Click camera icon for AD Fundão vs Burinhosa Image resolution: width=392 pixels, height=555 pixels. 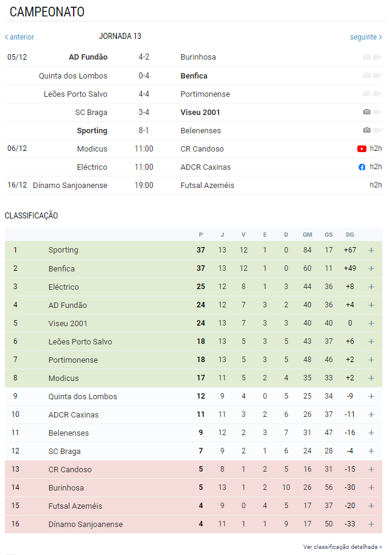[x=367, y=57]
